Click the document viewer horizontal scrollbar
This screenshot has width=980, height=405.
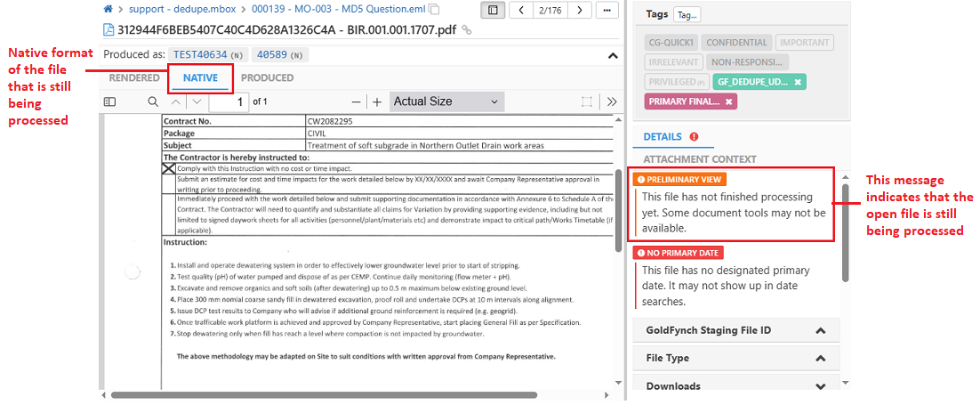[324, 395]
